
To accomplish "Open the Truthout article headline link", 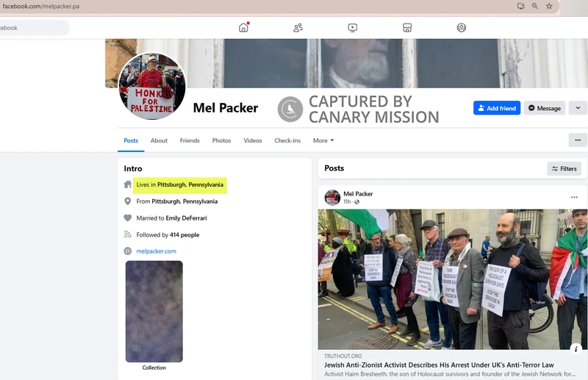I will (x=439, y=365).
